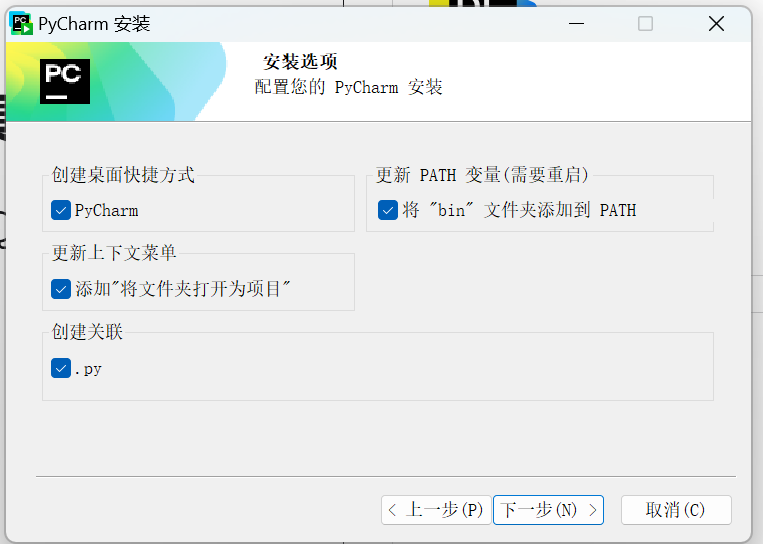Viewport: 763px width, 544px height.
Task: Click the PyCharm icon in the title bar
Action: (x=21, y=24)
